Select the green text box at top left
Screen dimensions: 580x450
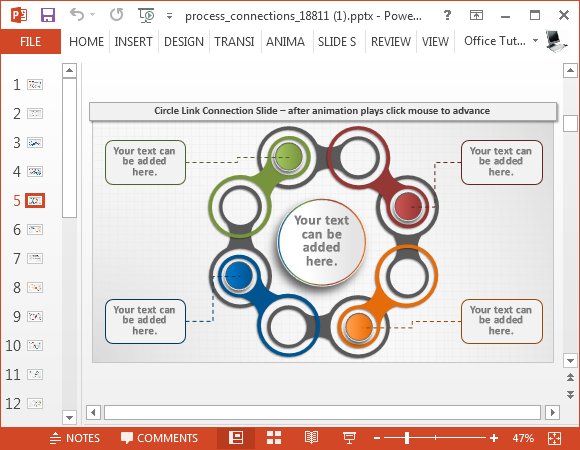[x=145, y=162]
